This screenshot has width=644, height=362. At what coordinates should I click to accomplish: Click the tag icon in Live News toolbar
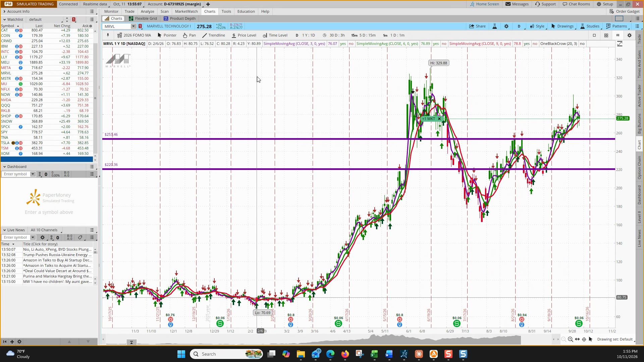click(x=80, y=237)
